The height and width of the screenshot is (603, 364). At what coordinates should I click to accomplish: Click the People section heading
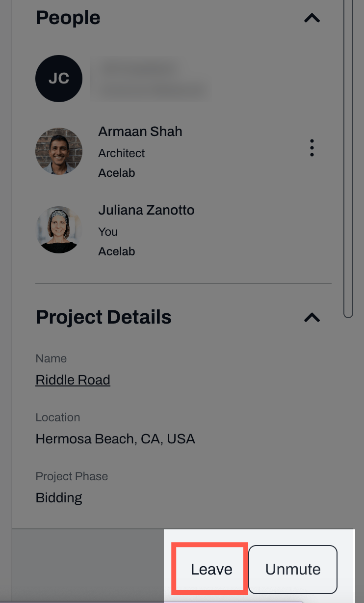click(68, 18)
